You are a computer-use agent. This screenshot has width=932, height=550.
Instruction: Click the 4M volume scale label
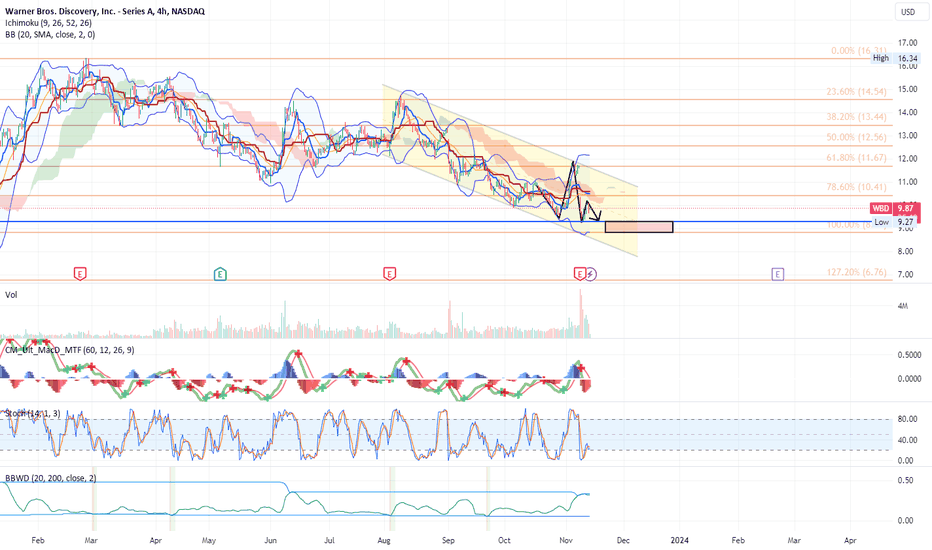tap(903, 306)
